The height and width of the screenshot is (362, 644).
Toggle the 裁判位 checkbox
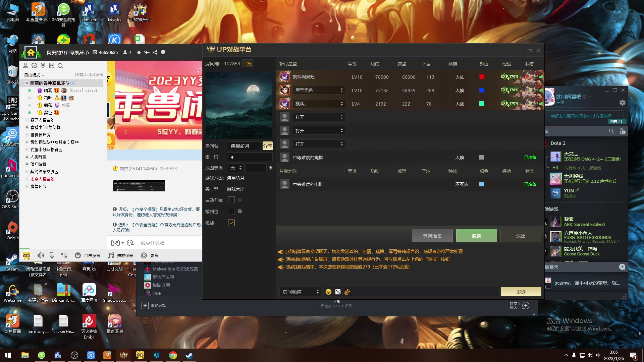pyautogui.click(x=231, y=211)
